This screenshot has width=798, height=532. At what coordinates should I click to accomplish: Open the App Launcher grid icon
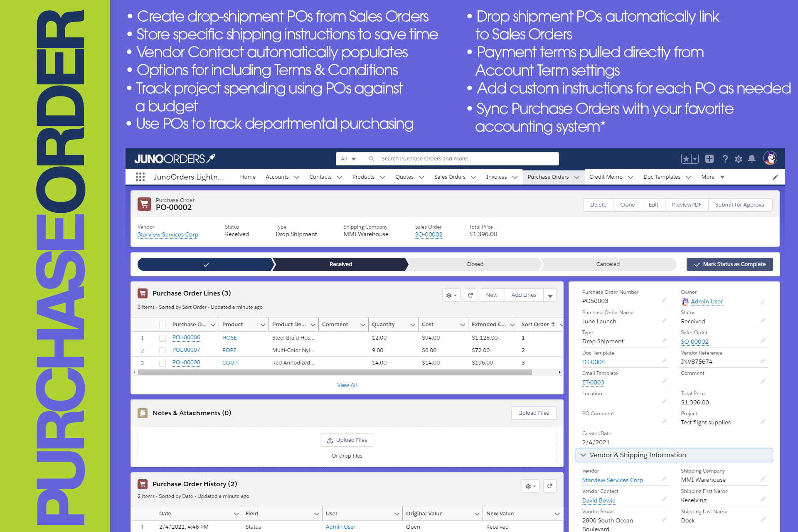point(140,177)
